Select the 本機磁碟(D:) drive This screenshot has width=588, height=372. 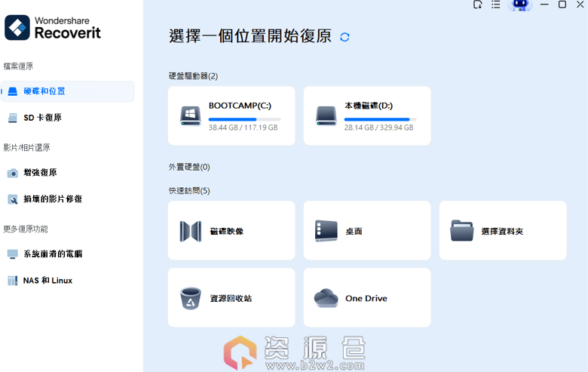366,115
